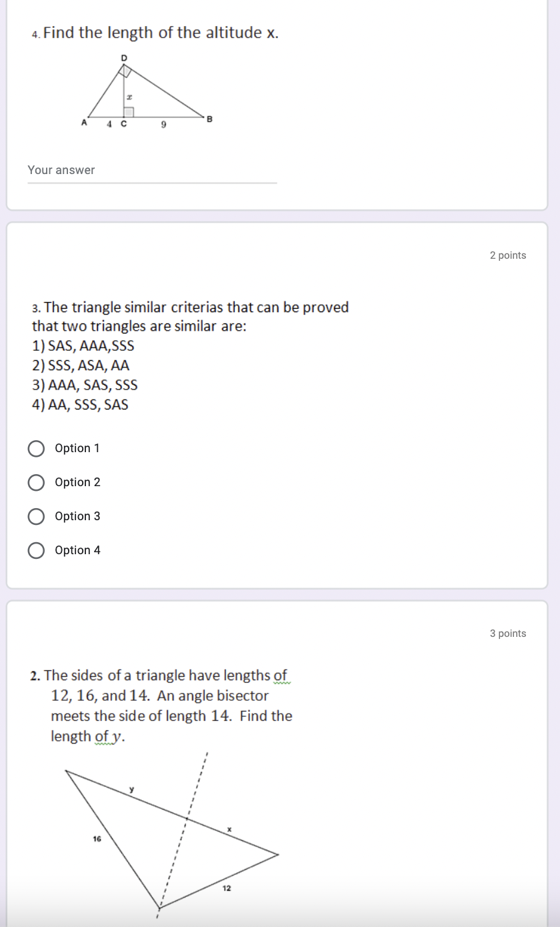Click the point D label in the diagram
The image size is (560, 927).
tap(123, 58)
